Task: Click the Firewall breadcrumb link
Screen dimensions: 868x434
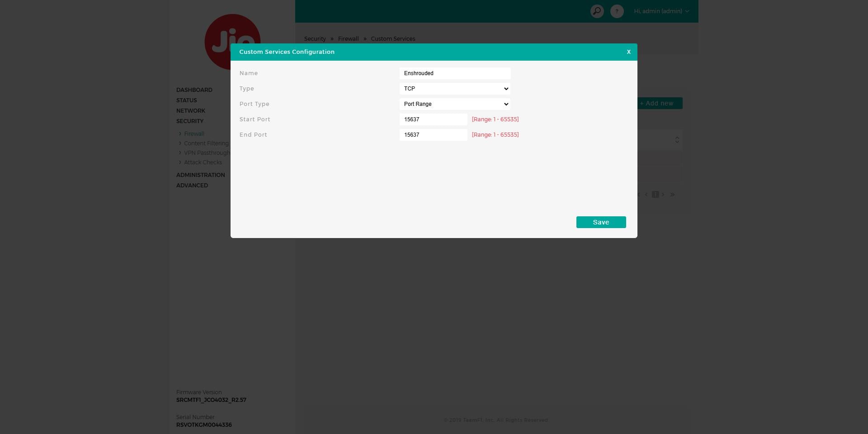Action: pyautogui.click(x=348, y=39)
